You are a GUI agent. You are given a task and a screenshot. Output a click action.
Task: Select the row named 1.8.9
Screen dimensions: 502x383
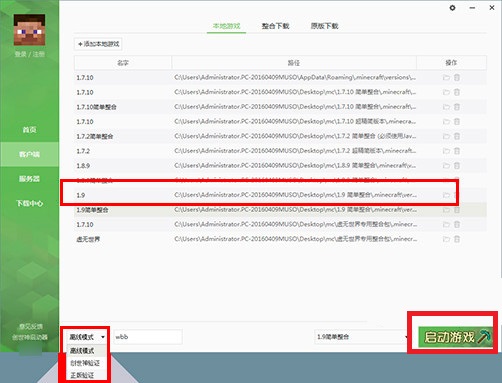pyautogui.click(x=280, y=166)
